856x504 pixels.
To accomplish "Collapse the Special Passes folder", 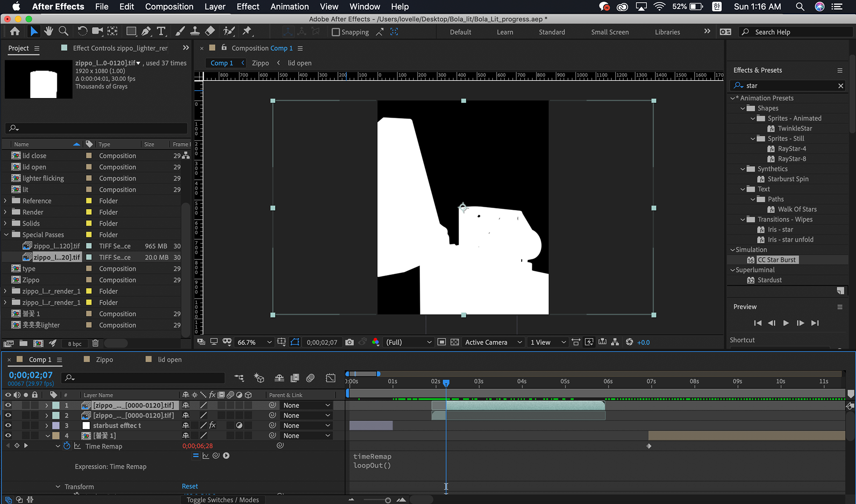I will tap(6, 234).
